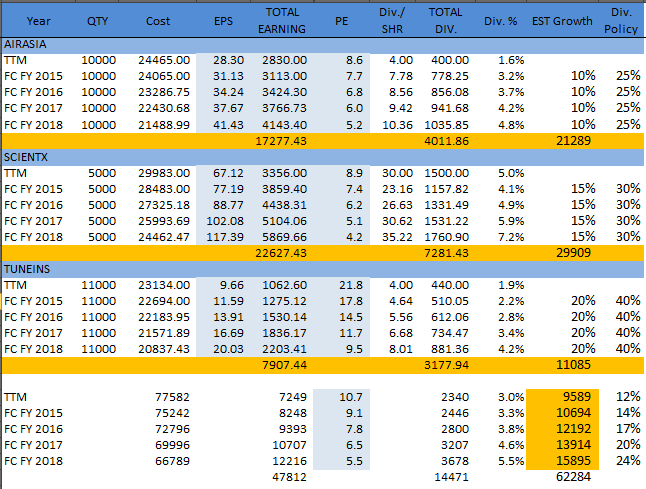Select summary PE cell 10.7
Viewport: 646px width, 489px height.
[x=351, y=397]
